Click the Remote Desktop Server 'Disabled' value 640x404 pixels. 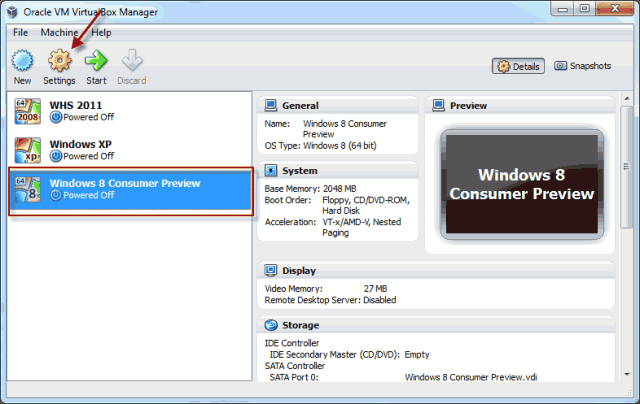[380, 300]
